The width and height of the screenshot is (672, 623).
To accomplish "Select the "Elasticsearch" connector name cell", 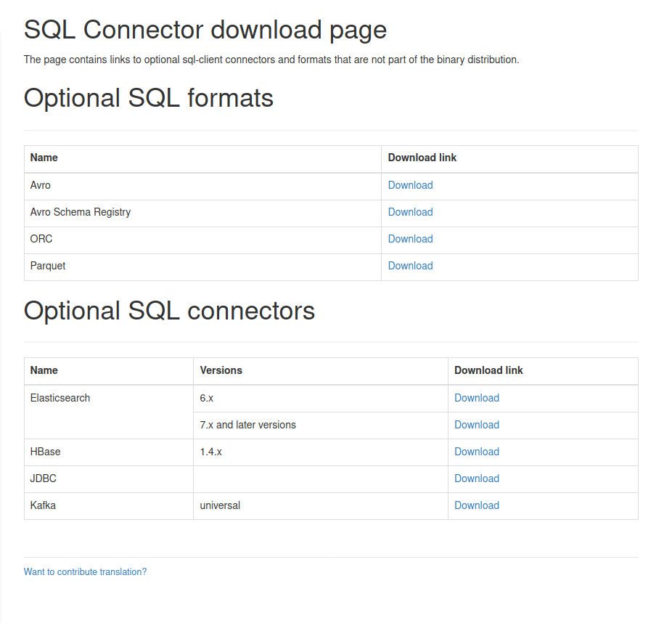I will [x=109, y=412].
